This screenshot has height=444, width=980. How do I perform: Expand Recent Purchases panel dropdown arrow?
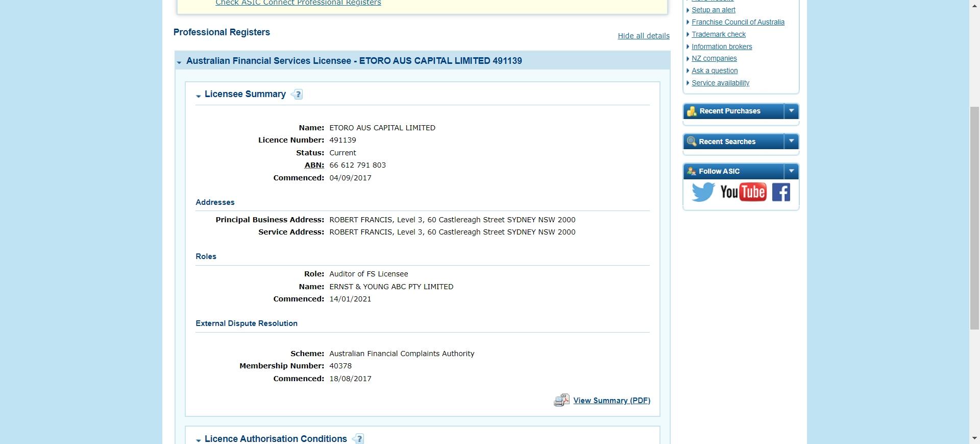click(791, 111)
